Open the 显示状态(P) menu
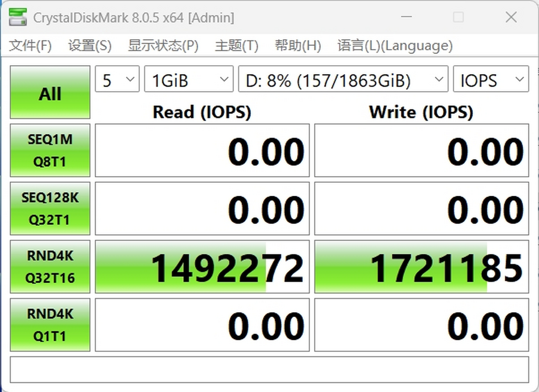Image resolution: width=539 pixels, height=392 pixels. click(163, 46)
